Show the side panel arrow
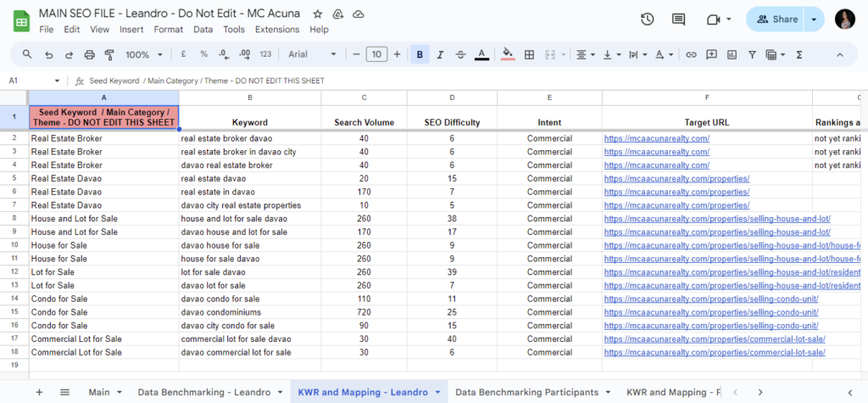The height and width of the screenshot is (403, 868). (x=849, y=392)
